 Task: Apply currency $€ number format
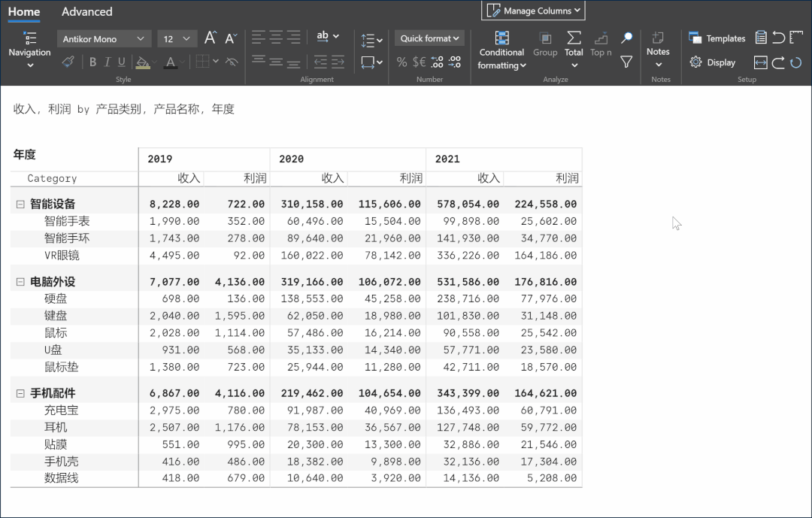(419, 62)
